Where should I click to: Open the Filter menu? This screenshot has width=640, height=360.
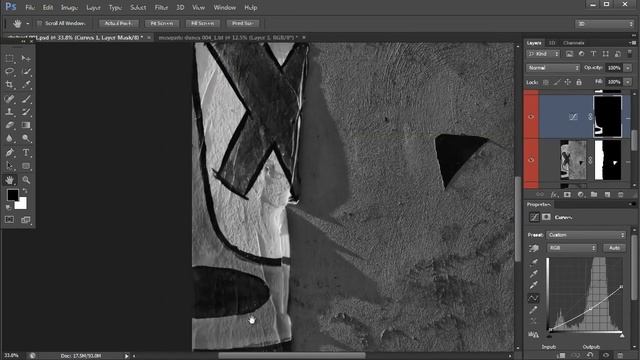click(161, 7)
